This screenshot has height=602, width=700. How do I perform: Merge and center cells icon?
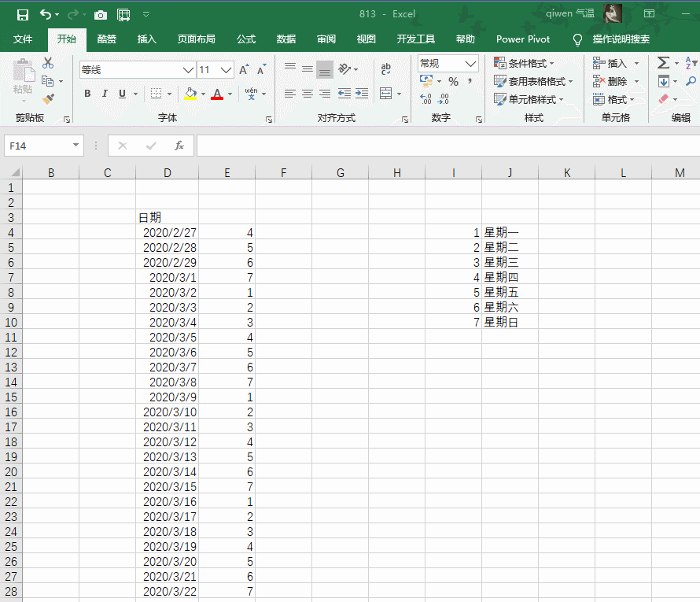coord(385,94)
